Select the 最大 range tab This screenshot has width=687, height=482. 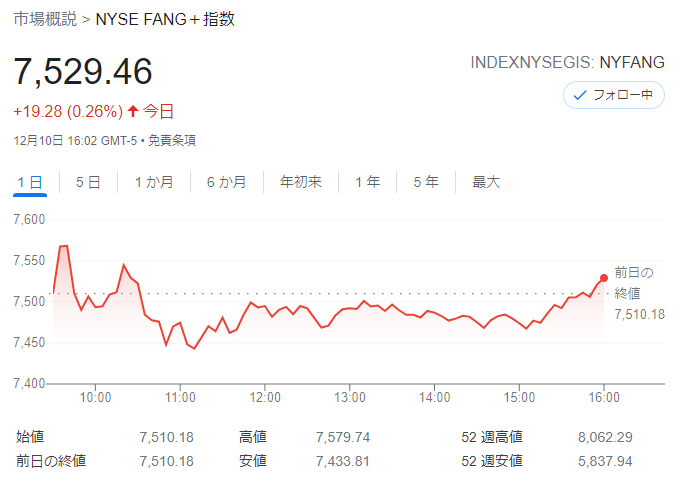486,182
